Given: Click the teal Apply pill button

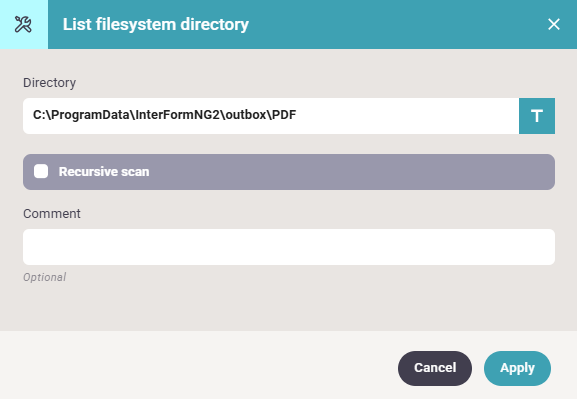Looking at the screenshot, I should click(x=517, y=368).
